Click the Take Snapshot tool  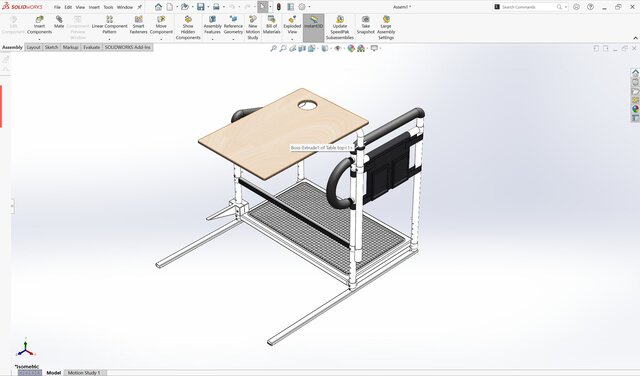coord(365,25)
